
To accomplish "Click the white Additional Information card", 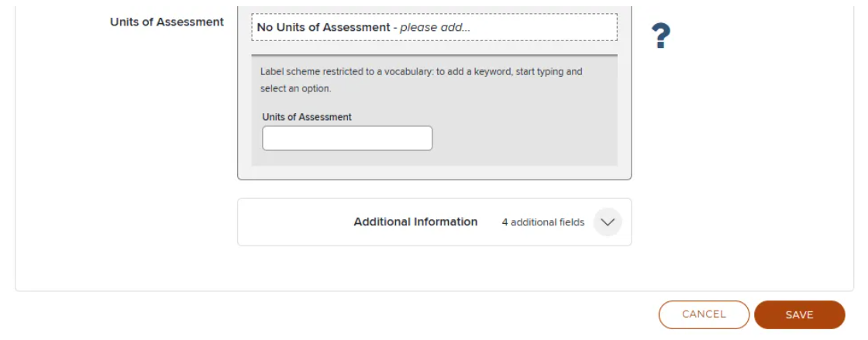I will (x=434, y=222).
